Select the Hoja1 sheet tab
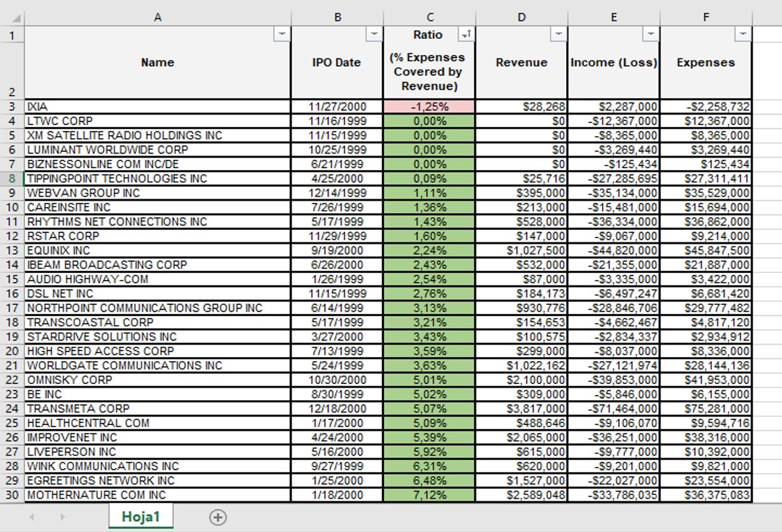Viewport: 782px width, 532px height. [141, 517]
